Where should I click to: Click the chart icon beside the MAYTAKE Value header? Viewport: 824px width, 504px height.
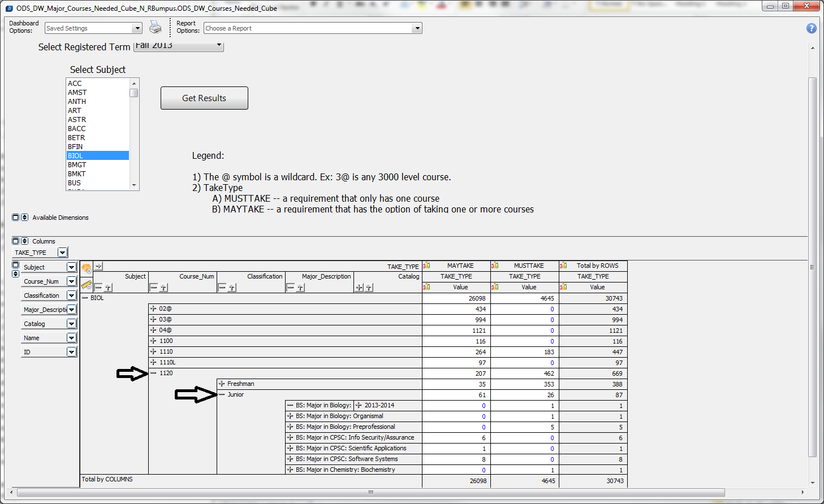click(x=426, y=287)
